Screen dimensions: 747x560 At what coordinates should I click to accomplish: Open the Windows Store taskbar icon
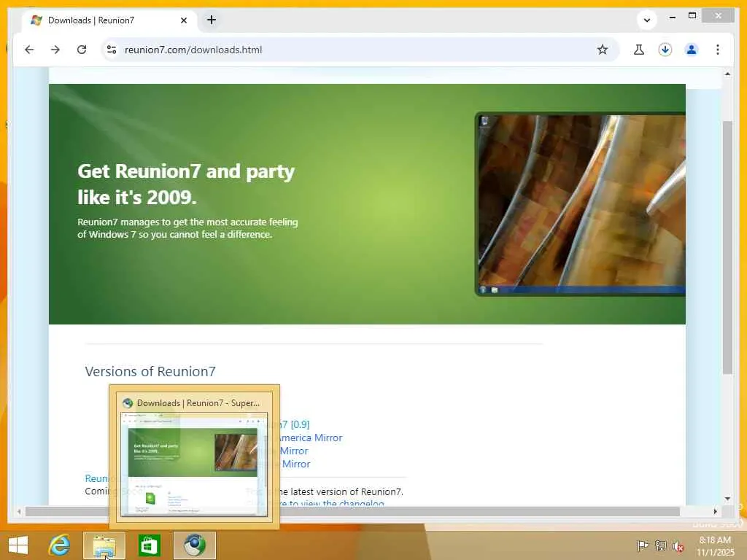pos(149,545)
